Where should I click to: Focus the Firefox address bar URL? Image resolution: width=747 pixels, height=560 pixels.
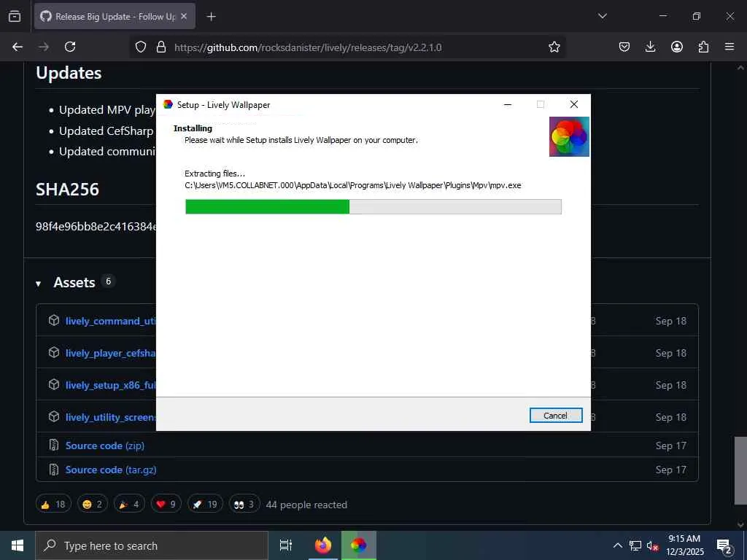308,47
